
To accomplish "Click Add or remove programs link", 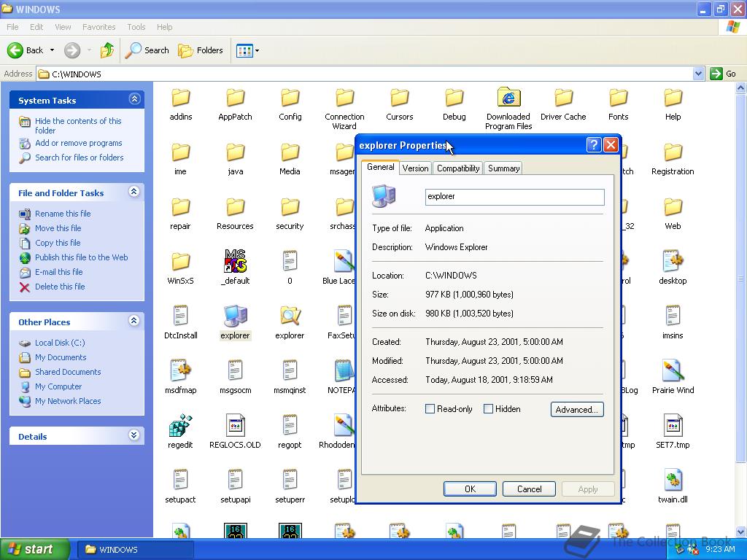I will tap(78, 143).
